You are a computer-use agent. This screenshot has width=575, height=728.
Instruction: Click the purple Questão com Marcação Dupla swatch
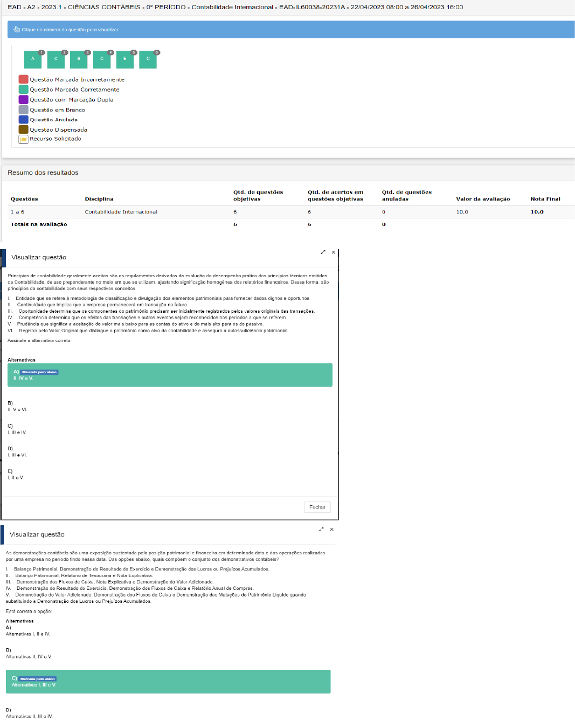23,100
